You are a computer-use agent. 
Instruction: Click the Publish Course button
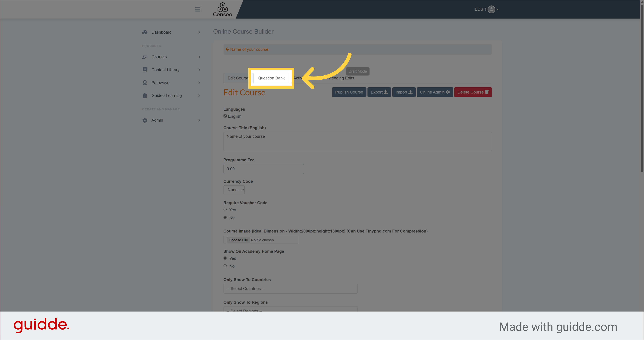[x=349, y=92]
